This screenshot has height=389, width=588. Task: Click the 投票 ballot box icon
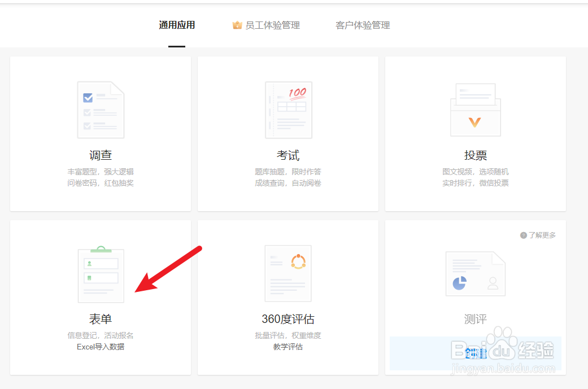(475, 110)
